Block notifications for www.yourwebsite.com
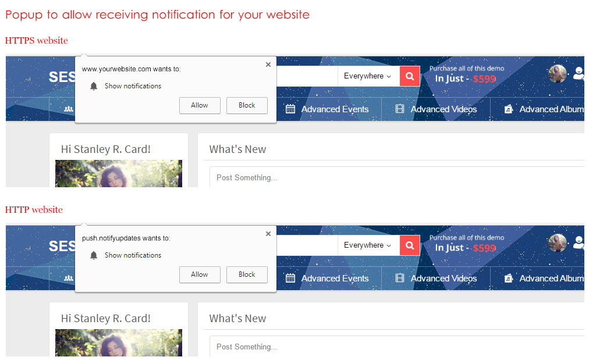 247,105
